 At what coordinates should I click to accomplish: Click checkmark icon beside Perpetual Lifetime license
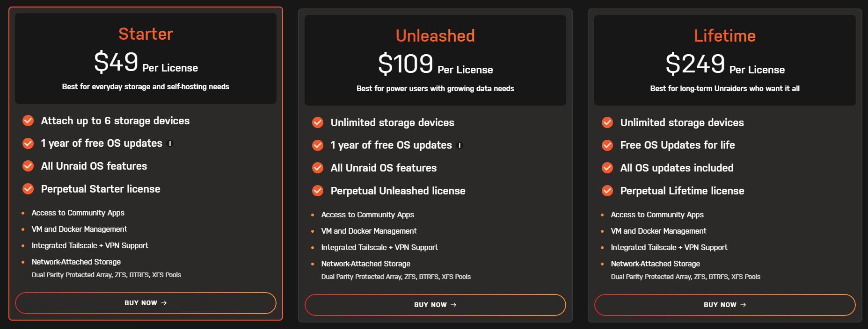tap(607, 191)
